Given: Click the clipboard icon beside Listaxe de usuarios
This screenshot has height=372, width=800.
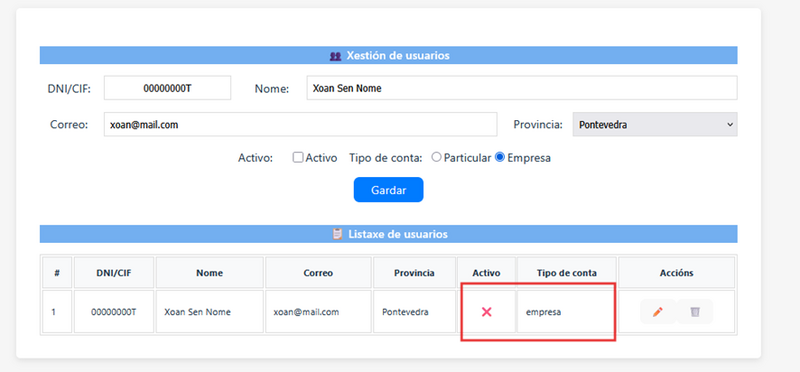Looking at the screenshot, I should tap(337, 234).
